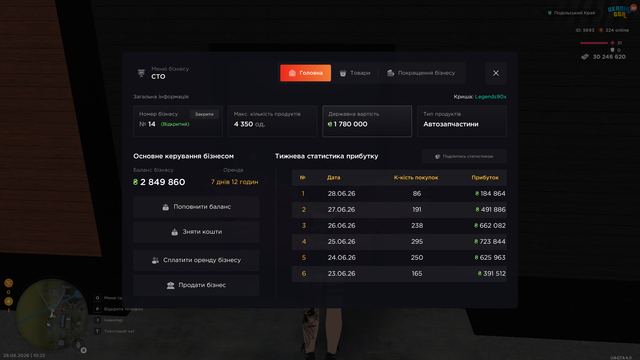
Task: Click the money bag icon on Зняти кошти
Action: tap(174, 232)
